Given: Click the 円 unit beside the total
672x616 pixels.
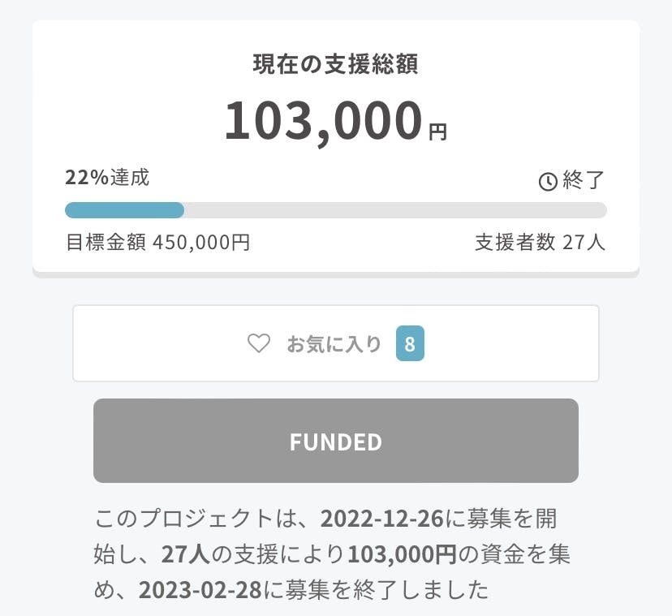Looking at the screenshot, I should [x=437, y=131].
